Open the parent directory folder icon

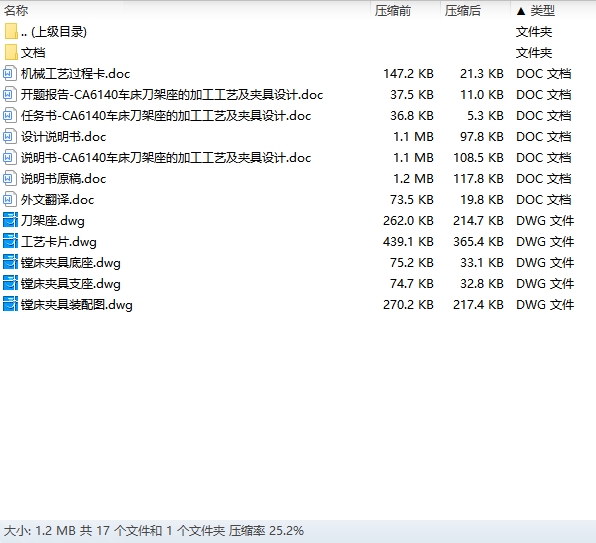(x=11, y=32)
